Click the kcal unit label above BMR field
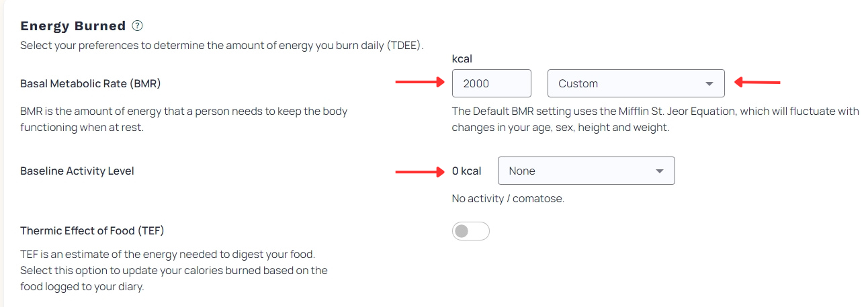The width and height of the screenshot is (868, 307). click(x=463, y=59)
